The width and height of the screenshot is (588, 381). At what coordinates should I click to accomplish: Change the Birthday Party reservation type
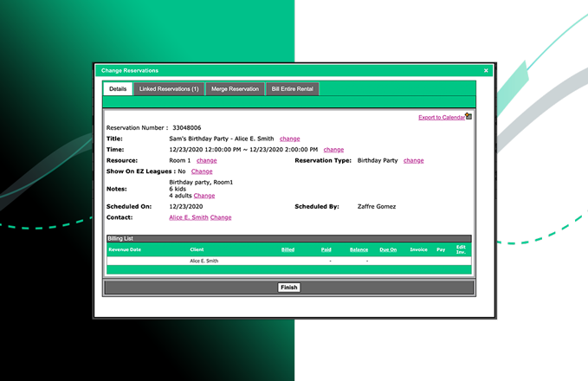413,160
